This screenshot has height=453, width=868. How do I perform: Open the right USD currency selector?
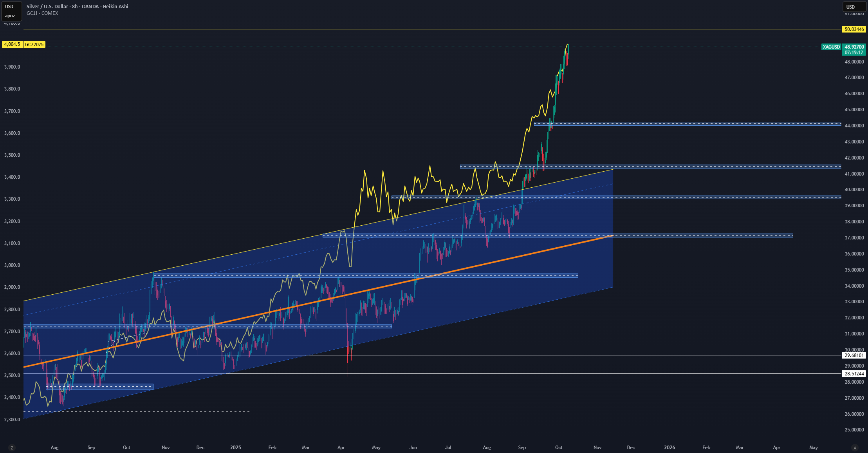[x=854, y=7]
